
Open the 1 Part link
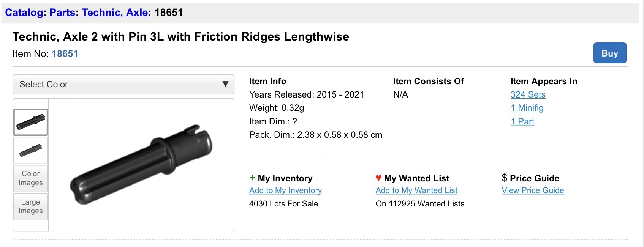522,121
